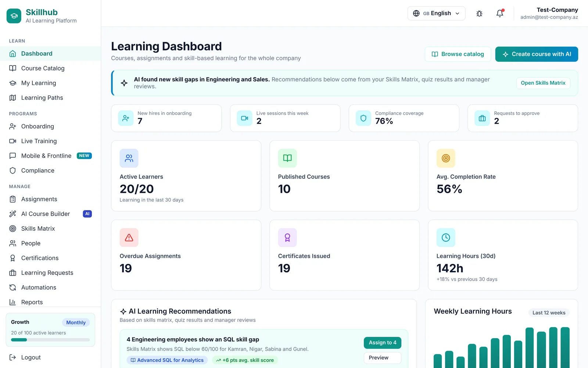The height and width of the screenshot is (368, 588).
Task: Click the Requests to approve briefcase icon
Action: coord(482,118)
